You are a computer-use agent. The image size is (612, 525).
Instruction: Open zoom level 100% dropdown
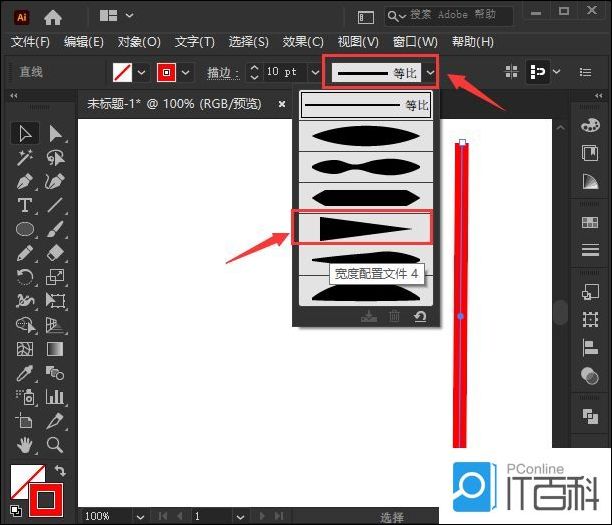[141, 517]
